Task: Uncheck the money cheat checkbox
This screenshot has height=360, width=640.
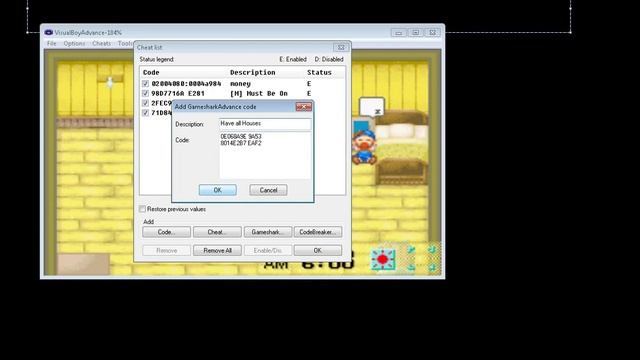Action: (x=145, y=84)
